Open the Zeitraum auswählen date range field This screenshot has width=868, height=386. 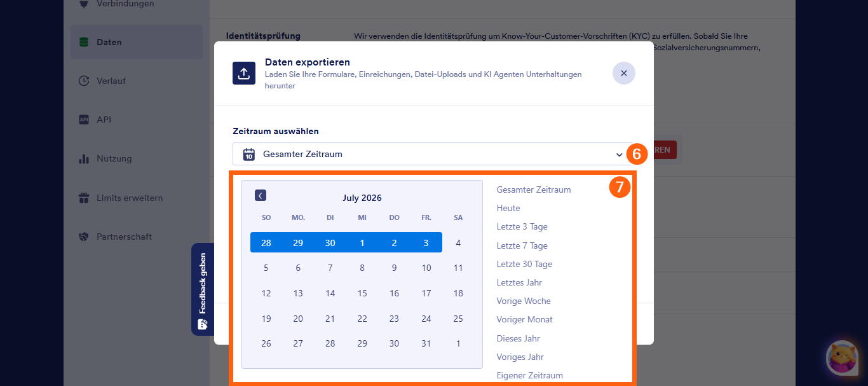click(x=430, y=154)
